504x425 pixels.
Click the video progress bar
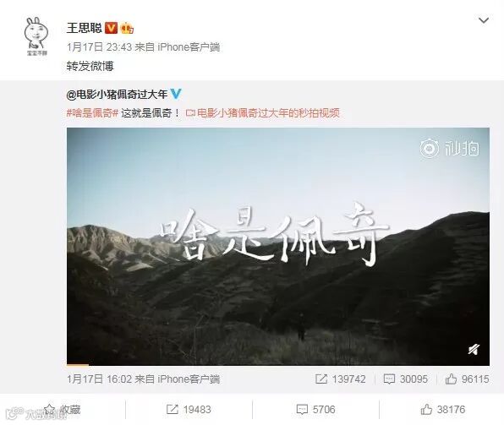tap(278, 365)
